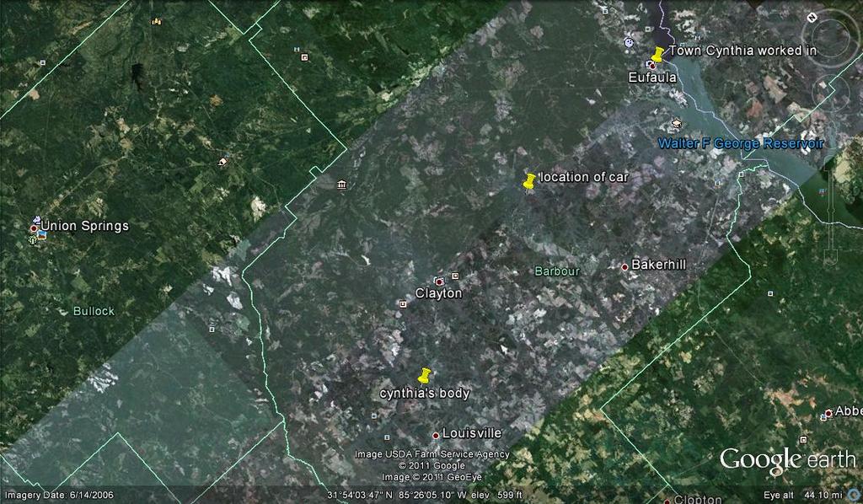Click the yellow pushpin for Town Cynthia worked in
Image resolution: width=863 pixels, height=504 pixels.
(x=658, y=54)
